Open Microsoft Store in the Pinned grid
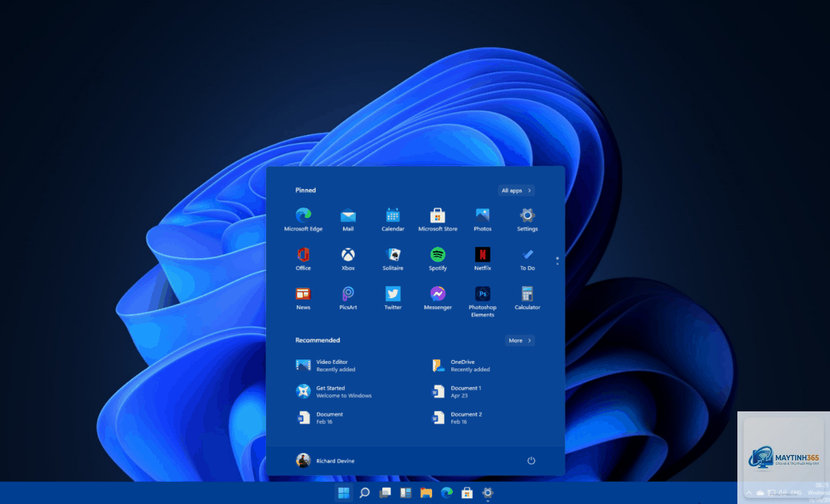Image resolution: width=830 pixels, height=504 pixels. click(438, 219)
